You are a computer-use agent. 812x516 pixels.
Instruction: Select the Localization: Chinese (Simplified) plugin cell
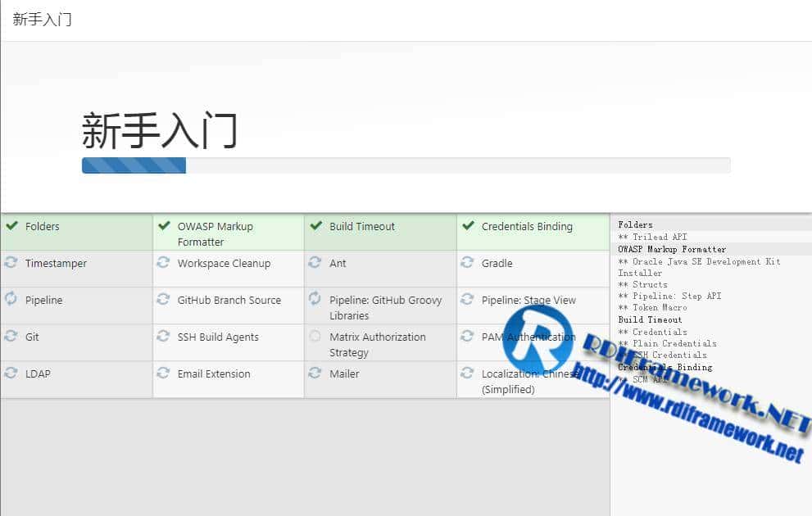coord(524,381)
